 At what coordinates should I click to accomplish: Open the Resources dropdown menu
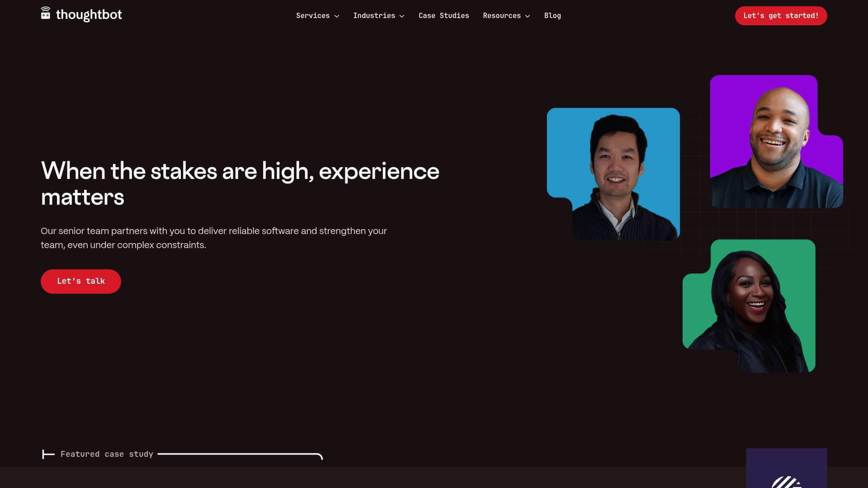click(502, 15)
